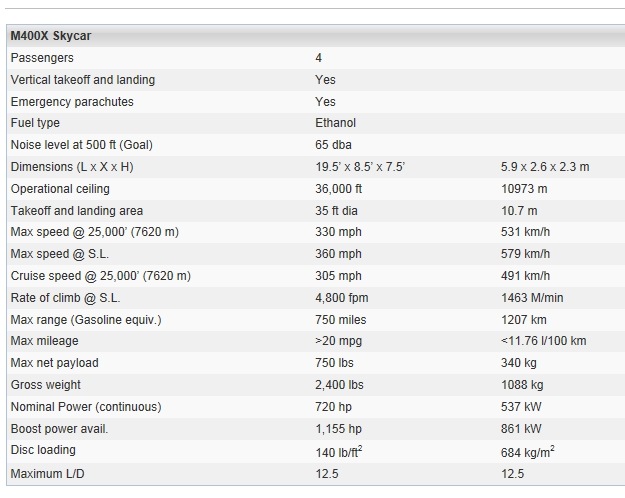Click the 65 dba noise level value
625x498 pixels.
click(334, 145)
